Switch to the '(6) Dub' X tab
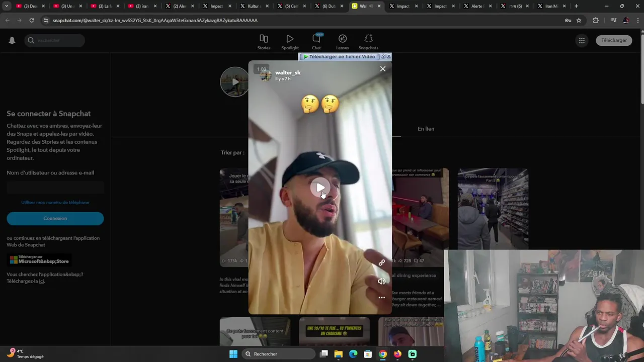Viewport: 644px width, 362px height. tap(329, 6)
